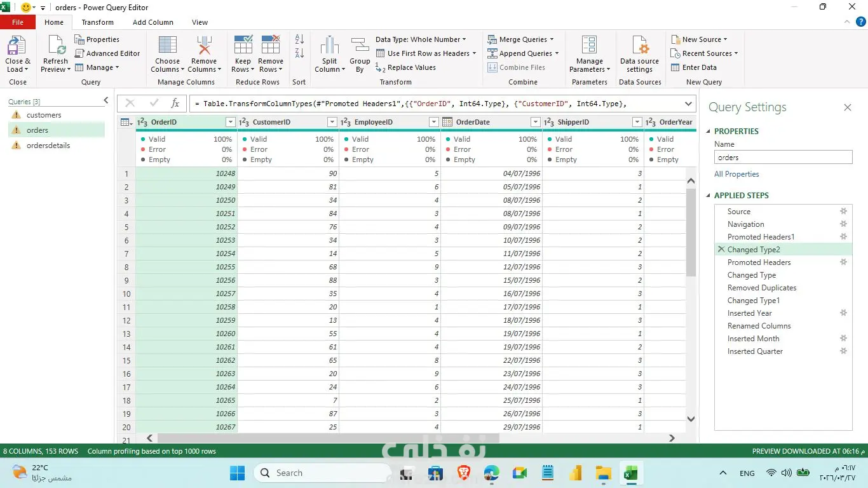Open query Properties in the ribbon

click(x=97, y=39)
